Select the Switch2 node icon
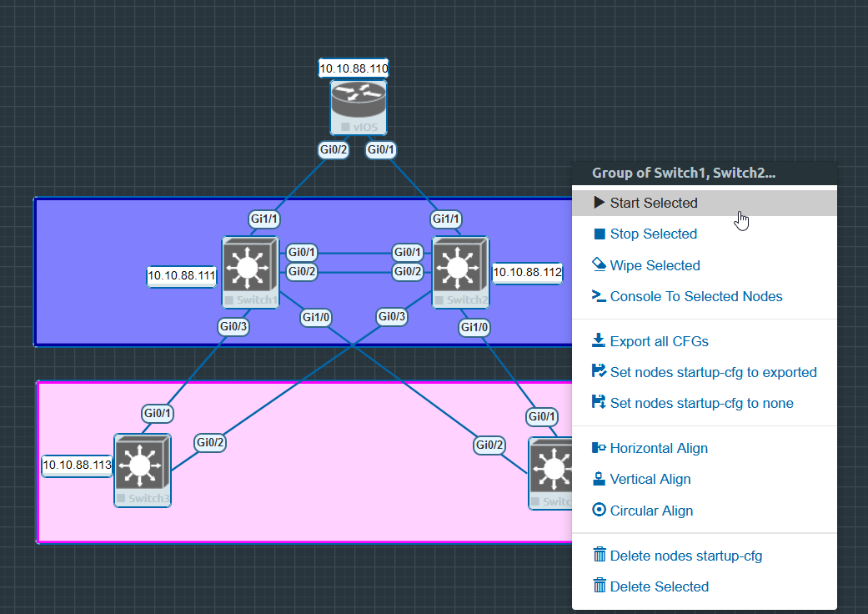The image size is (868, 614). pyautogui.click(x=459, y=268)
